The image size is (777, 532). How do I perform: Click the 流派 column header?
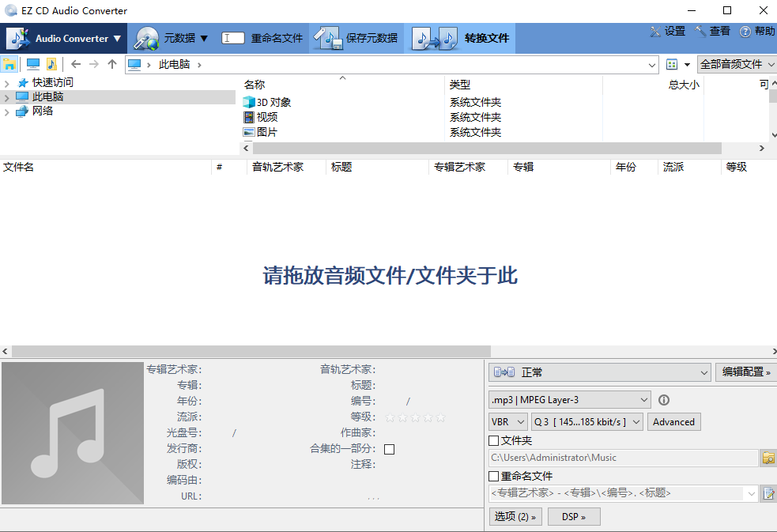(688, 167)
